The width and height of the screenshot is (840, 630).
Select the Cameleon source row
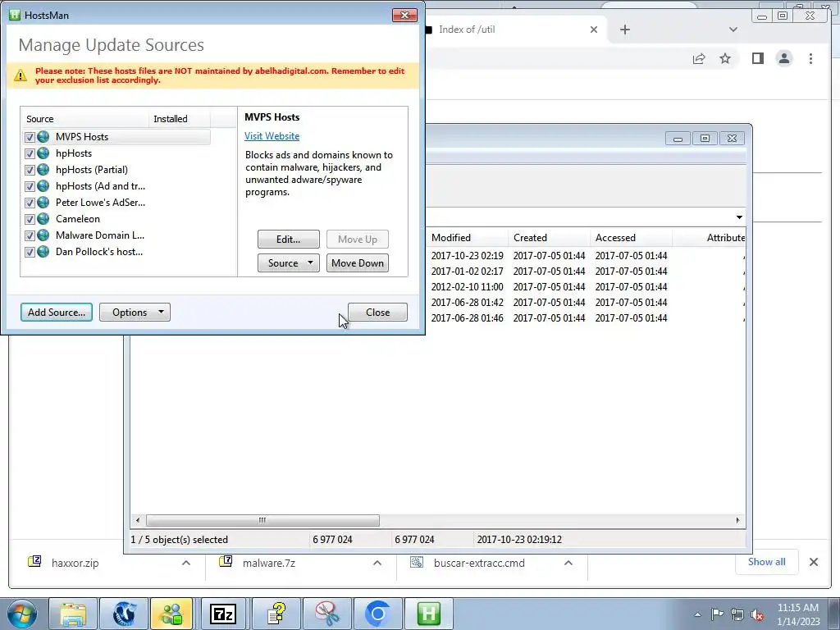[116, 219]
